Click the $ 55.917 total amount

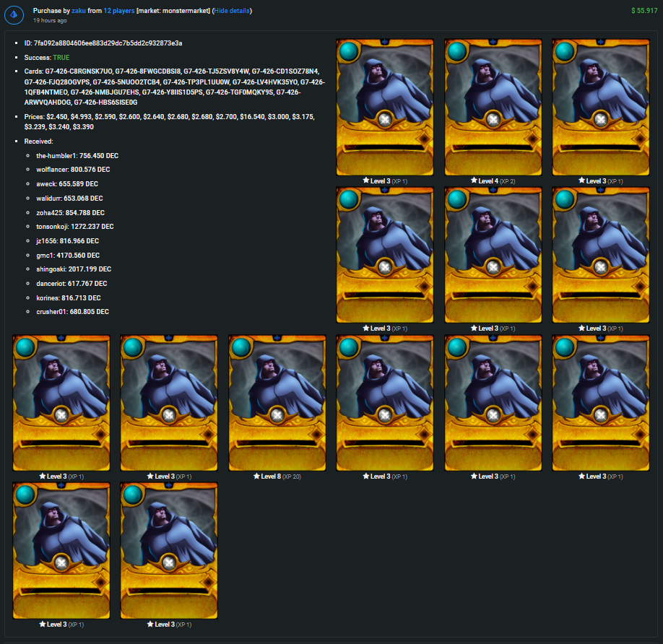click(644, 11)
